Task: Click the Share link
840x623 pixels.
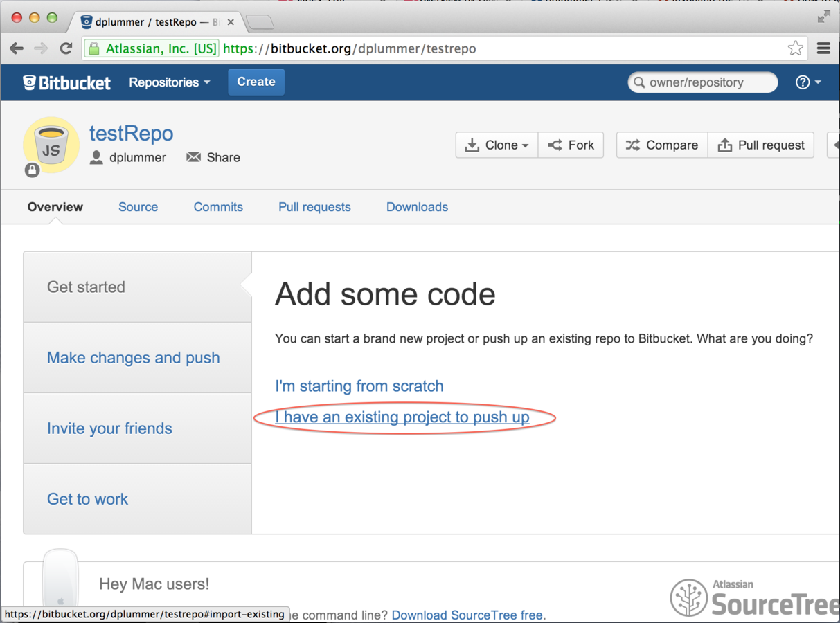Action: point(213,158)
